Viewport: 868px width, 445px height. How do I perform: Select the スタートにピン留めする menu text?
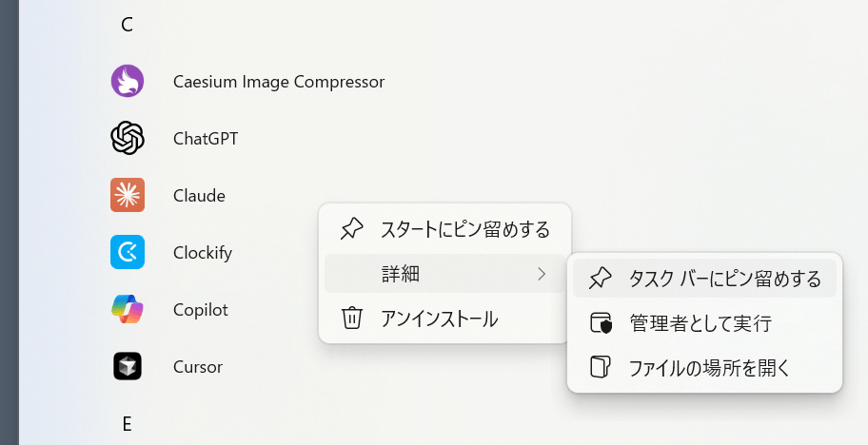click(464, 229)
